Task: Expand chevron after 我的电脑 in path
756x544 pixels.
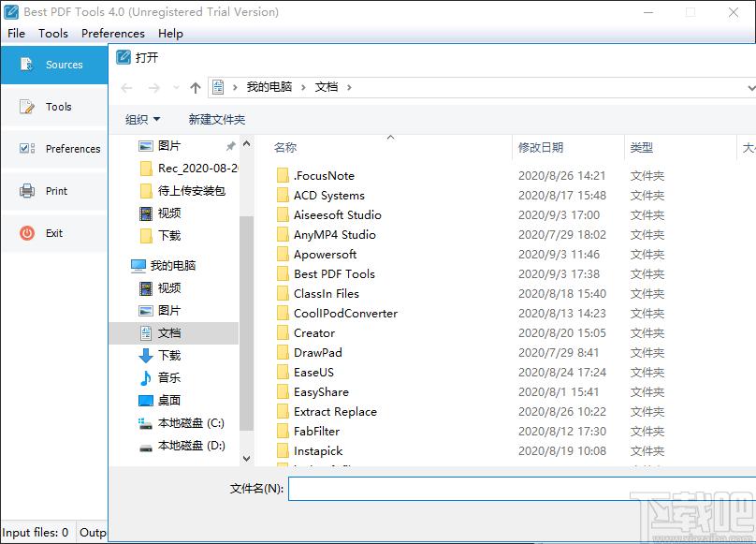Action: point(303,87)
